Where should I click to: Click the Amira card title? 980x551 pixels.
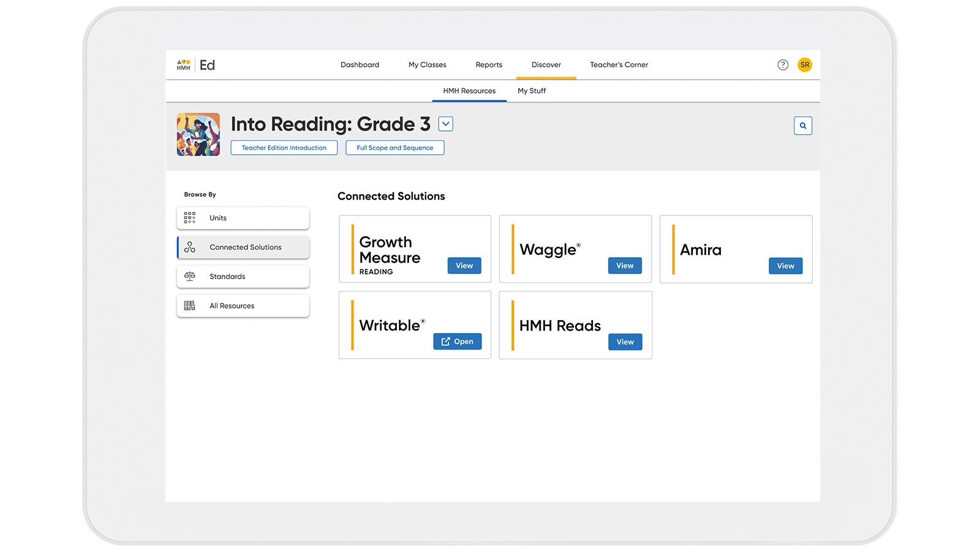[x=701, y=250]
